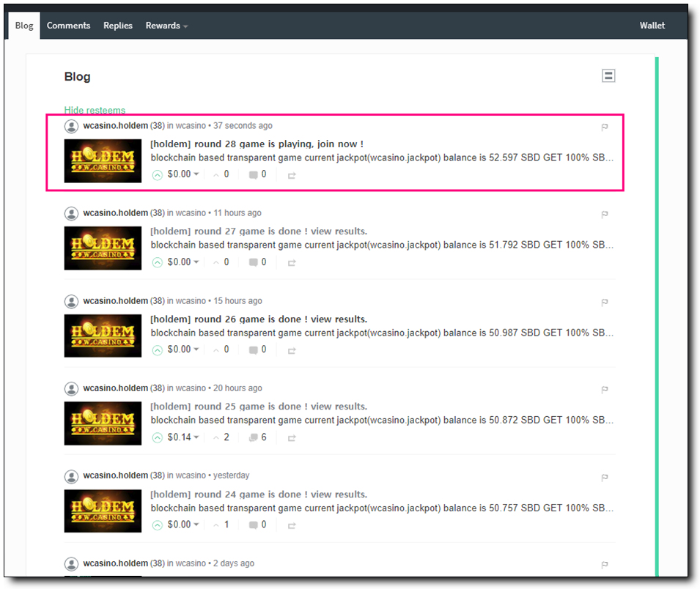
Task: Expand $0.14 payout dropdown on round 25
Action: coord(183,437)
